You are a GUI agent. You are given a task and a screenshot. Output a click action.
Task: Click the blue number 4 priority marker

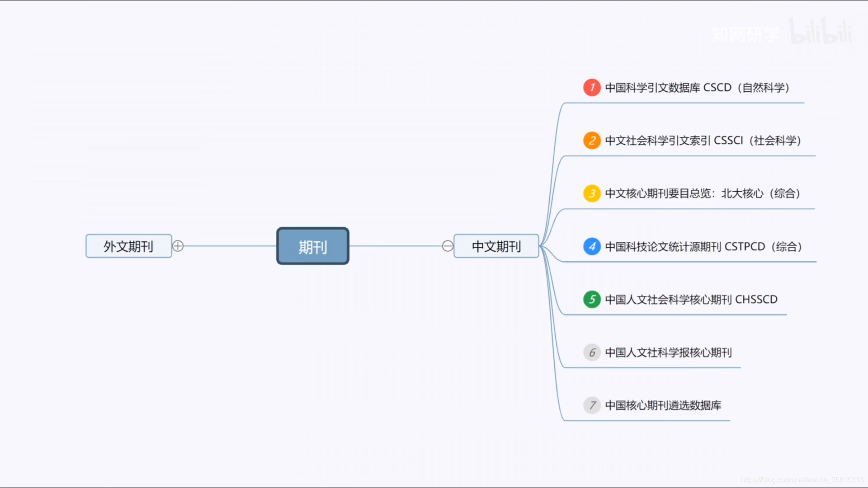592,247
